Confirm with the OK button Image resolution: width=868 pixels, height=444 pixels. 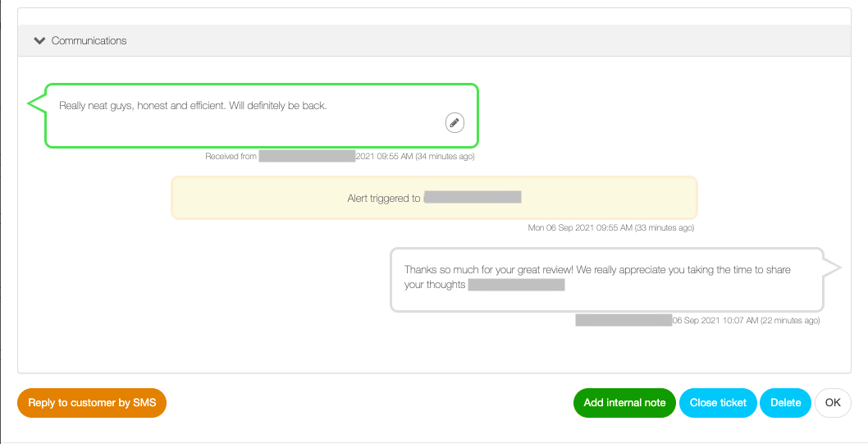pyautogui.click(x=833, y=402)
